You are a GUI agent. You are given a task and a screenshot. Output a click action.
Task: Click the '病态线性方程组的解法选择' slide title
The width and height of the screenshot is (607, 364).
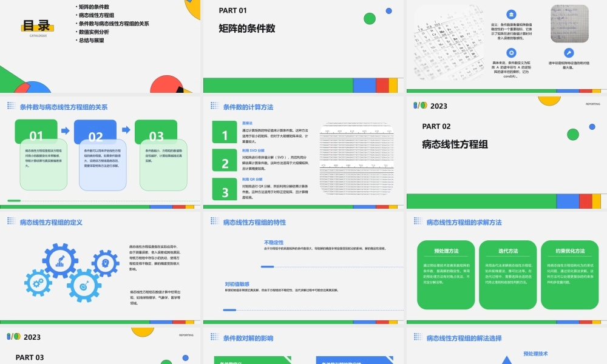(x=464, y=338)
